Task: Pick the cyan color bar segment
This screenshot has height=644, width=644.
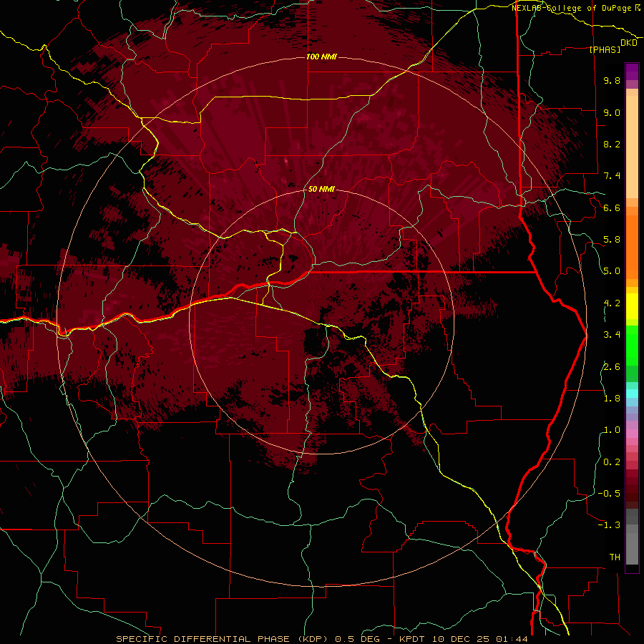Action: click(x=632, y=394)
